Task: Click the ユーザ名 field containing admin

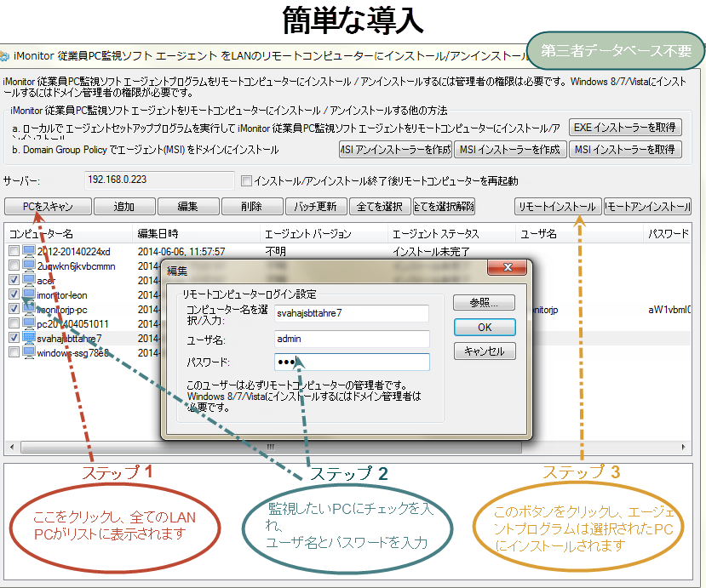Action: [352, 339]
